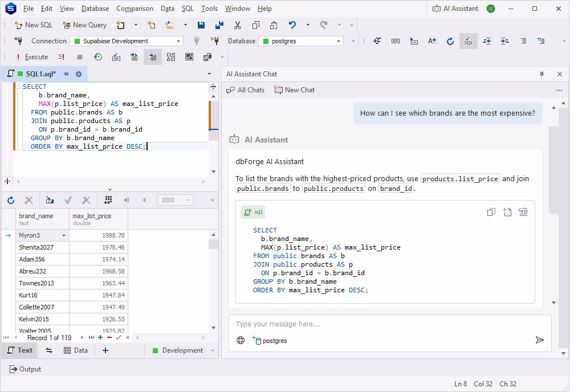Refresh using the circular arrow next to SQL

[x=450, y=41]
